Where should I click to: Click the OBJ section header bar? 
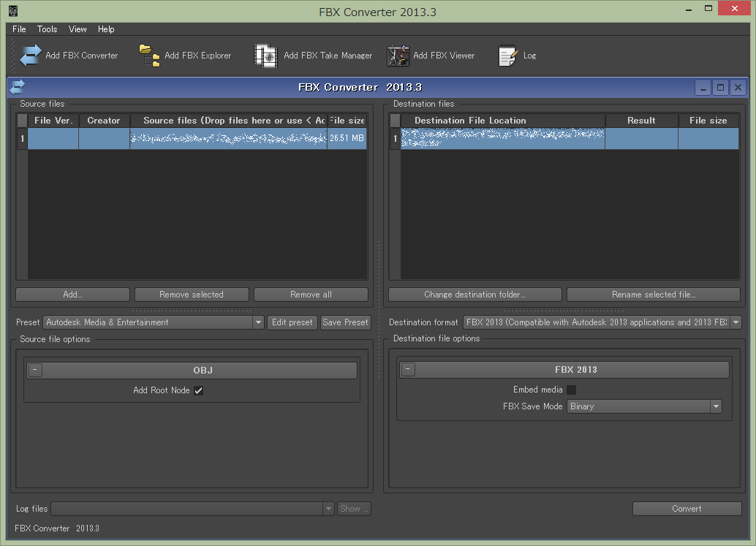pos(192,370)
